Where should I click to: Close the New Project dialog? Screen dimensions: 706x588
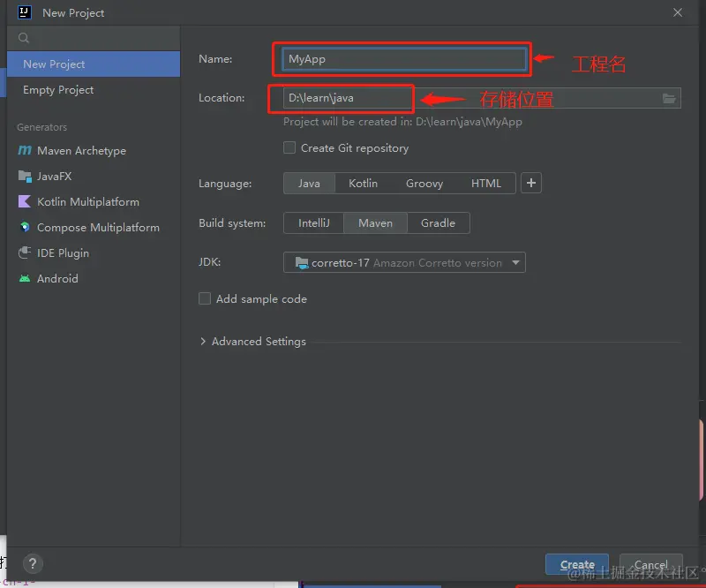click(x=678, y=12)
